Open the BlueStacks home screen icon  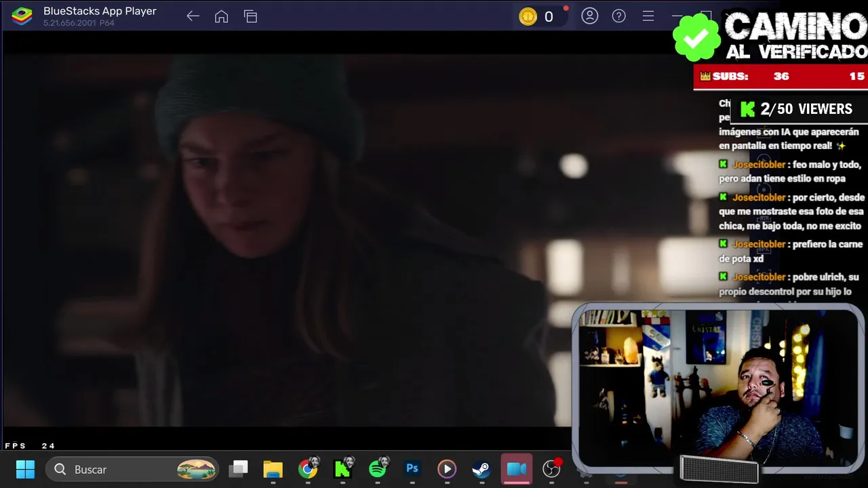pos(221,16)
